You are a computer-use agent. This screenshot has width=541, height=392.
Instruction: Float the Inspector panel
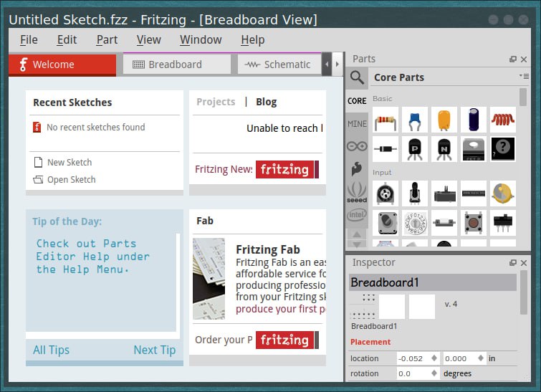click(513, 263)
